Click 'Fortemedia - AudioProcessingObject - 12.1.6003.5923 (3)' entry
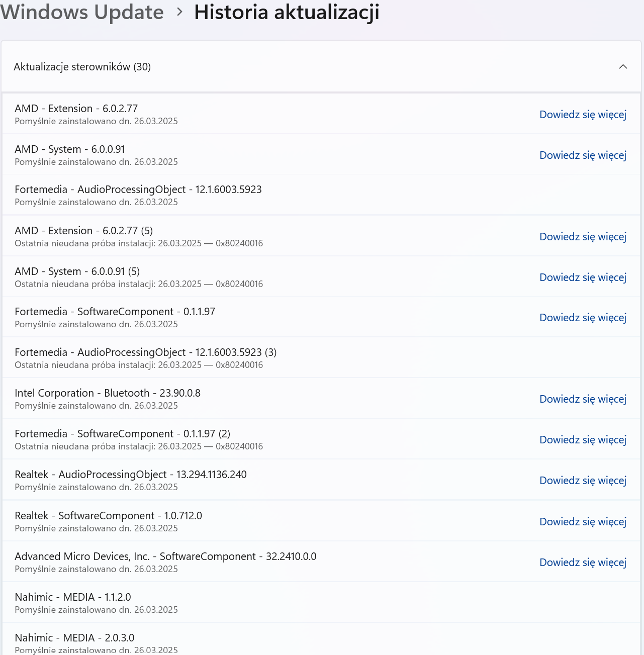Screen dimensions: 644x655 pos(321,358)
